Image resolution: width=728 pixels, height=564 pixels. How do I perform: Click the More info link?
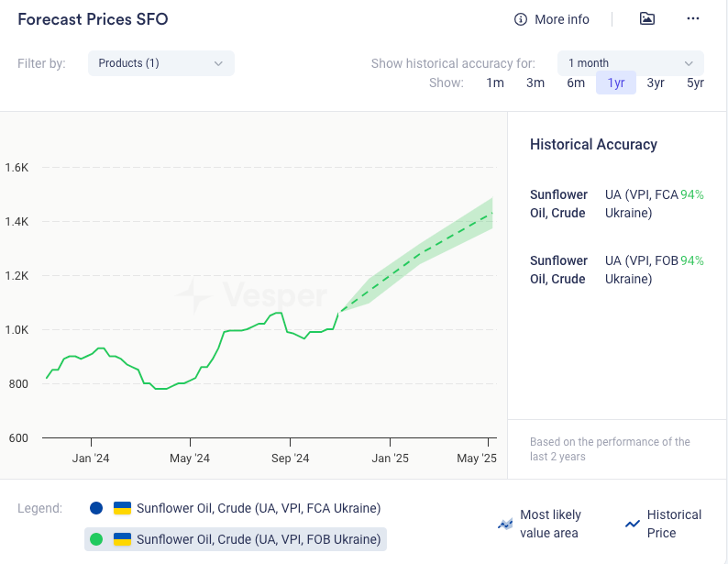point(561,19)
